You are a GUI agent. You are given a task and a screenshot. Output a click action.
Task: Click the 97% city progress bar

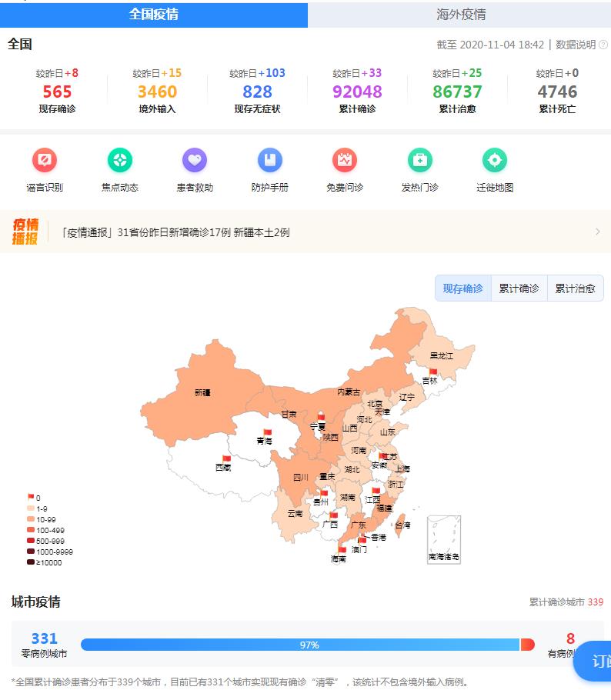click(300, 645)
